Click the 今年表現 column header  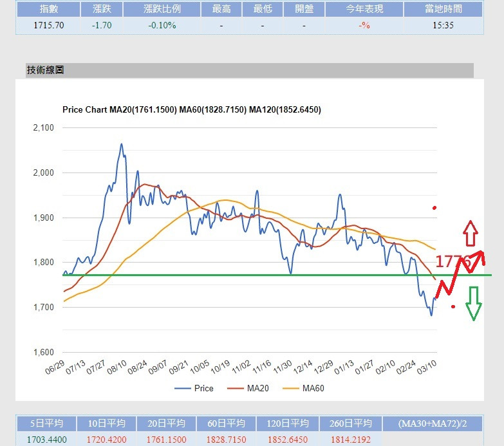point(364,8)
